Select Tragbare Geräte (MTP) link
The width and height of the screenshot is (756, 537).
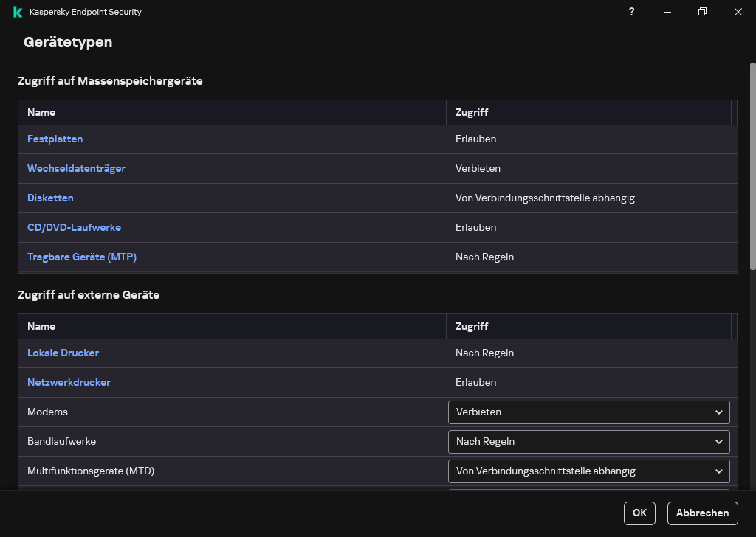coord(82,257)
